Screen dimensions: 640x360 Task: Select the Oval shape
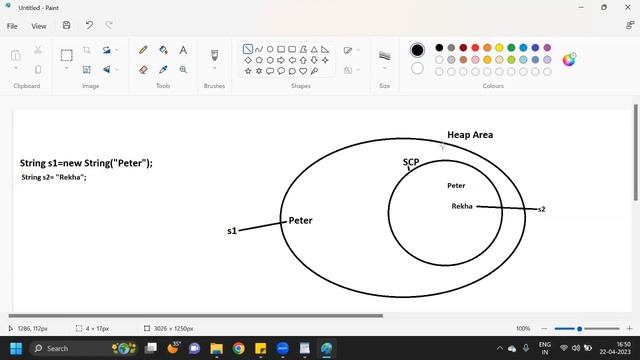[270, 49]
